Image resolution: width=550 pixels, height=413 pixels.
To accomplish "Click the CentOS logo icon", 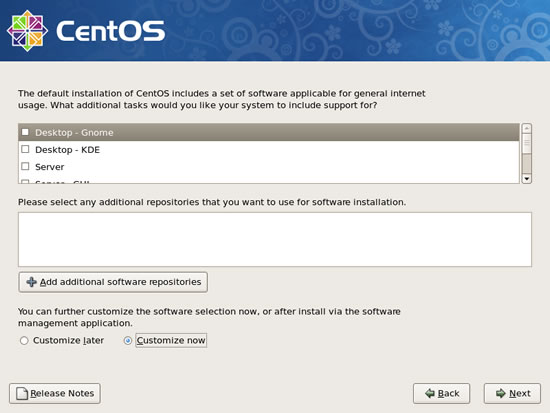I will pos(27,31).
